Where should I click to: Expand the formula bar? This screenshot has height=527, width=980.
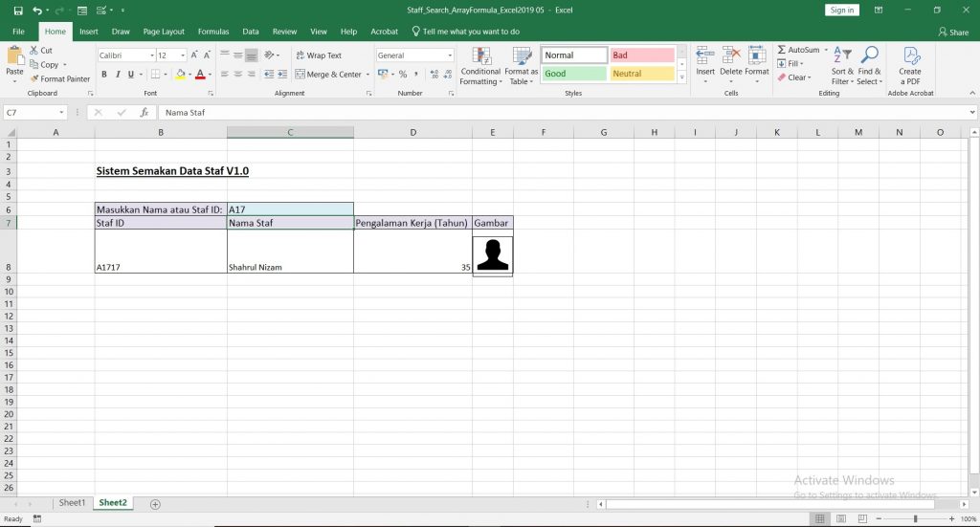(x=972, y=113)
